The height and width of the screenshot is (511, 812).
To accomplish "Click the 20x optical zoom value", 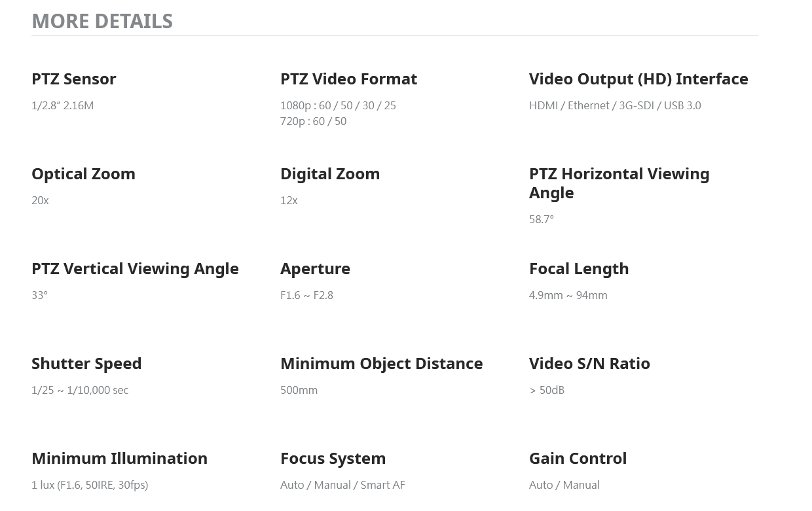I will pos(40,200).
